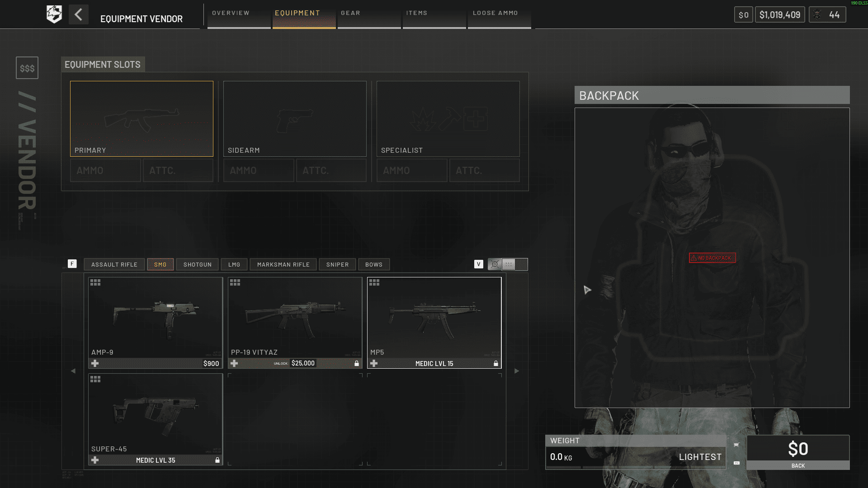
Task: Click the F key hint icon
Action: (x=72, y=264)
